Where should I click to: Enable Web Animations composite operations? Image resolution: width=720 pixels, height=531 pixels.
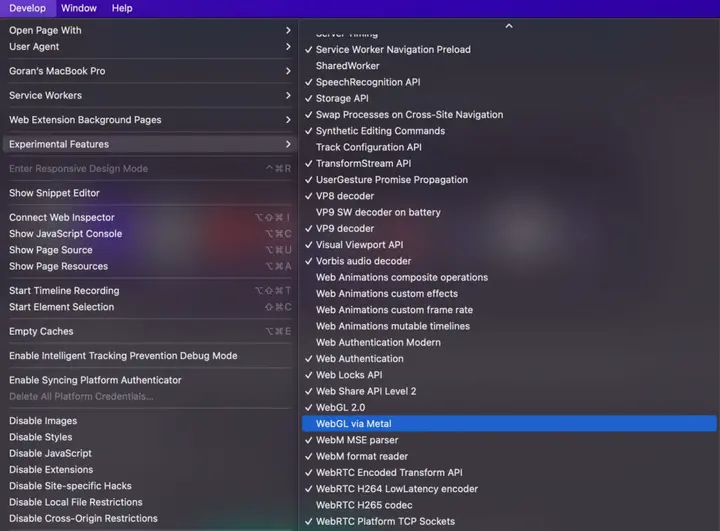tap(509, 277)
